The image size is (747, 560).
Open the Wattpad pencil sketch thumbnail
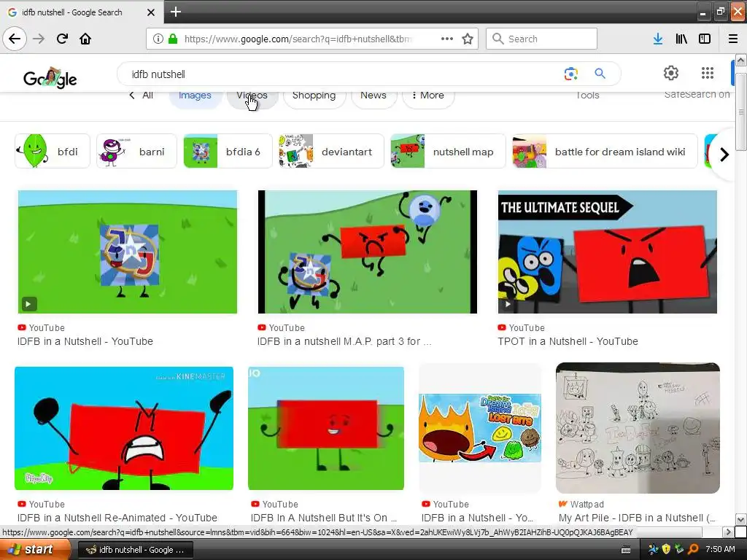tap(638, 427)
